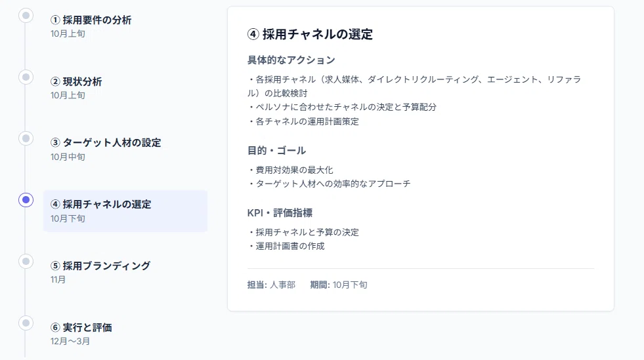644x360 pixels.
Task: Click the active timeline dot for 採用チャネルの選定
Action: pyautogui.click(x=26, y=200)
